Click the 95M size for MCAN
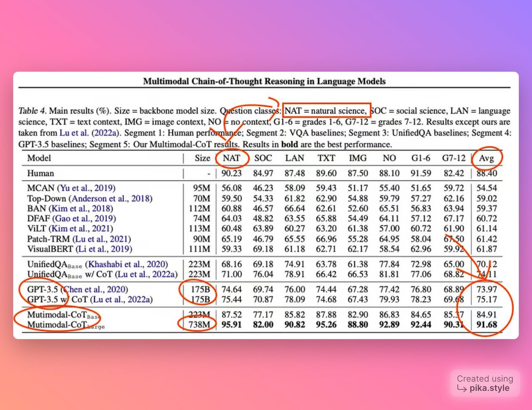The image size is (532, 410). 202,188
